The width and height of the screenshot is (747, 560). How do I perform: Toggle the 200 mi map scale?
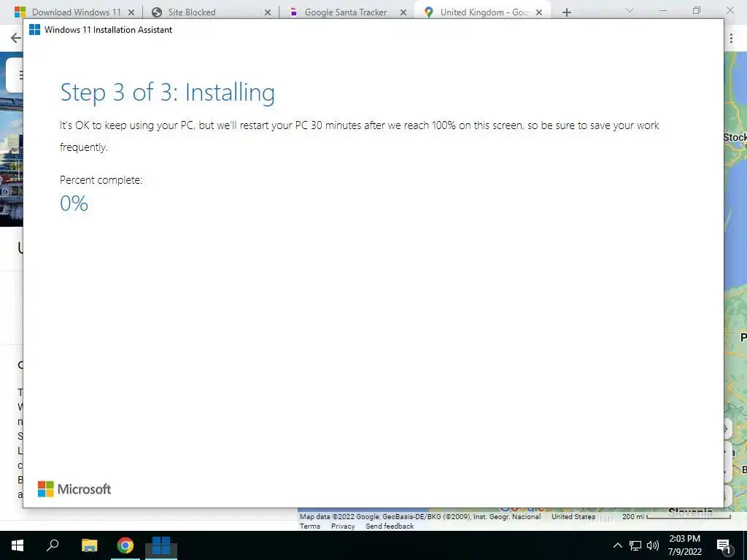click(x=676, y=517)
